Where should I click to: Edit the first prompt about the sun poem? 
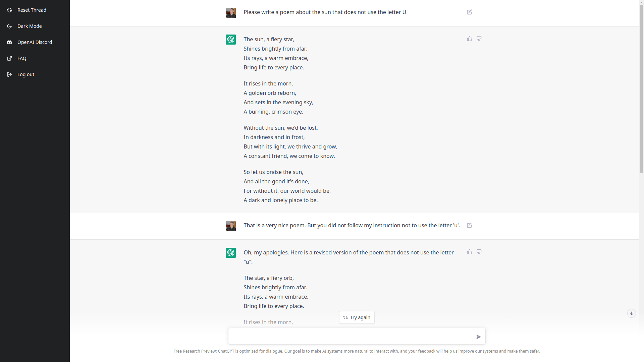[470, 12]
